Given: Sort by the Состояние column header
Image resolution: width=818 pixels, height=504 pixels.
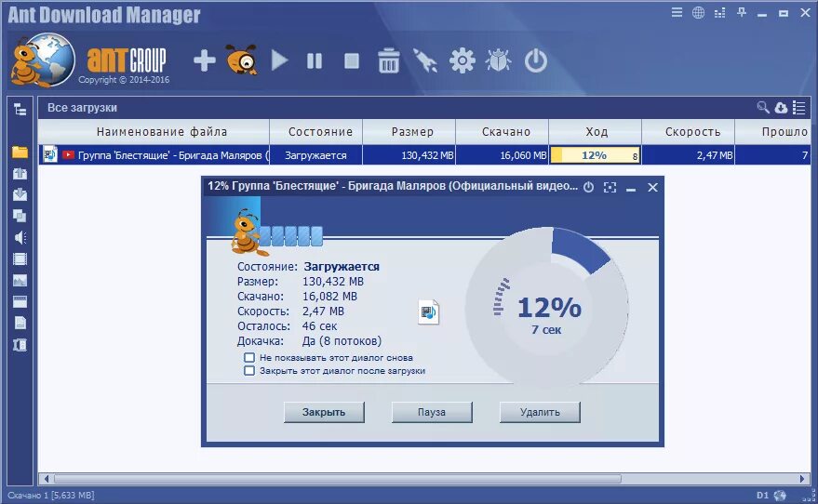Looking at the screenshot, I should (316, 132).
